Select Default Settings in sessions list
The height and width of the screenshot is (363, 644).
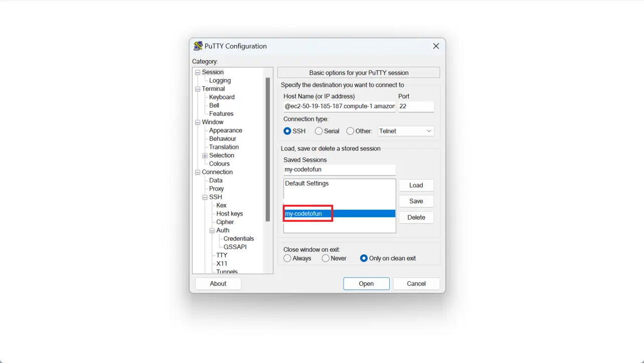pos(340,184)
